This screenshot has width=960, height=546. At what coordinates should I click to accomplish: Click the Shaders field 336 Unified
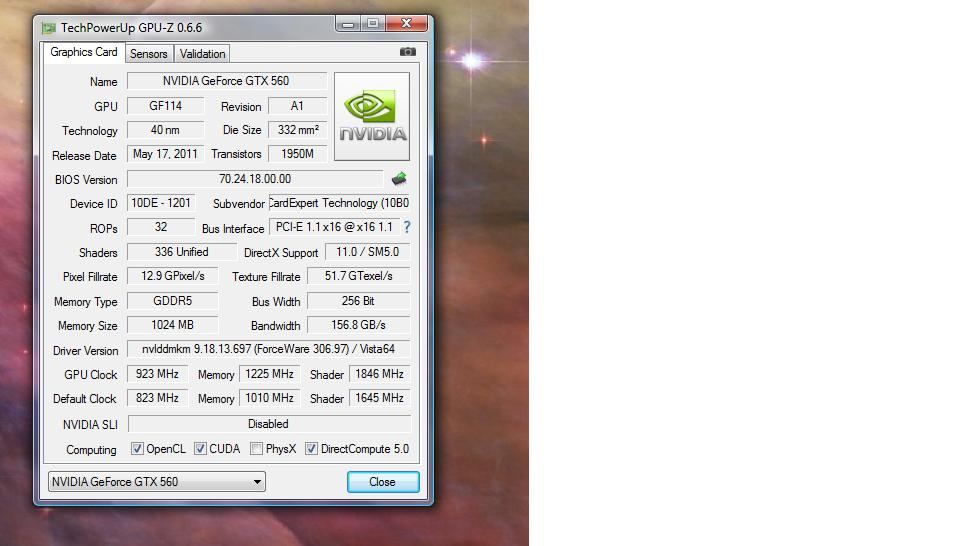182,252
